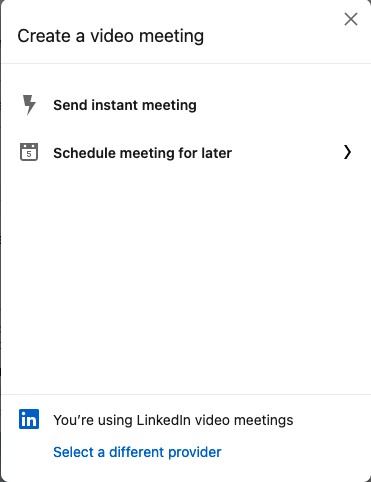Select the right arrow beside Schedule meeting
Viewport: 371px width, 482px height.
click(x=347, y=152)
